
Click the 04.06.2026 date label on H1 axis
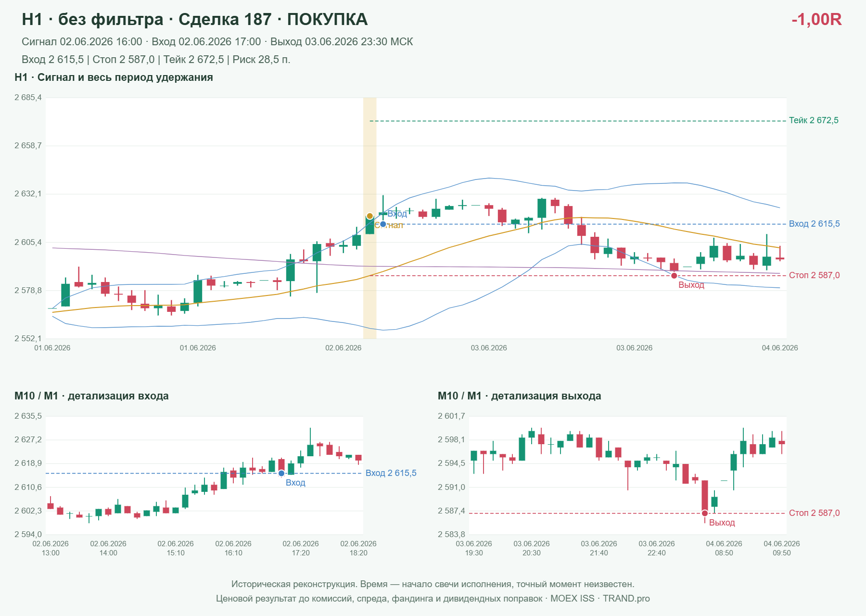click(780, 348)
